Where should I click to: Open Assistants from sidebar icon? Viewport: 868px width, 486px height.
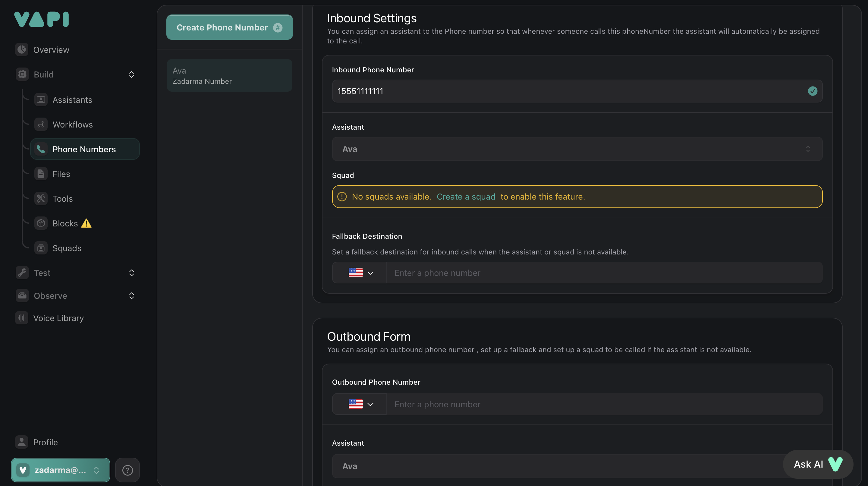coord(41,100)
